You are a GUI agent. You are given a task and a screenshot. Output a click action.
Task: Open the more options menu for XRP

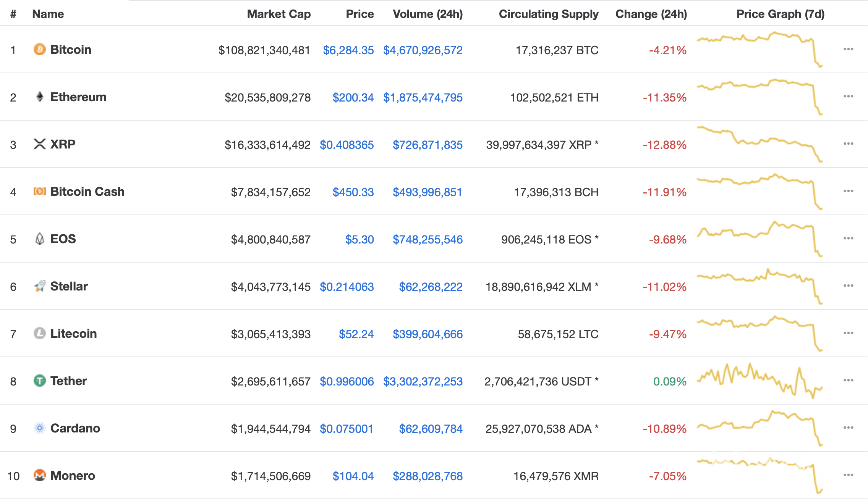(x=848, y=144)
